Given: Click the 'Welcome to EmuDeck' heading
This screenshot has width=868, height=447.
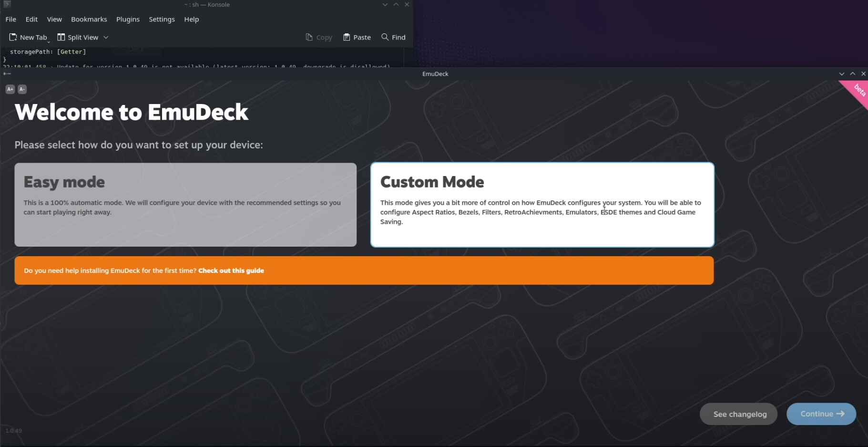Looking at the screenshot, I should click(x=132, y=113).
